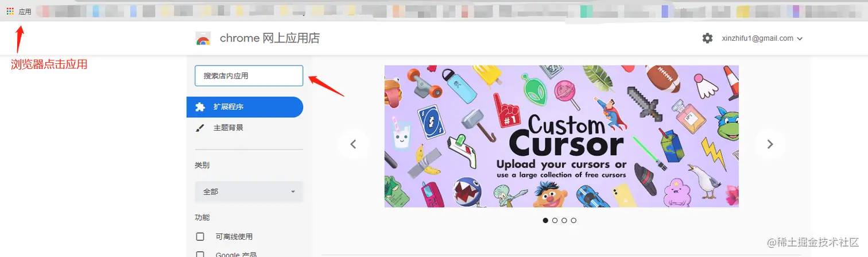Select the 扩展程序 tab
Viewport: 868px width, 257px height.
245,107
